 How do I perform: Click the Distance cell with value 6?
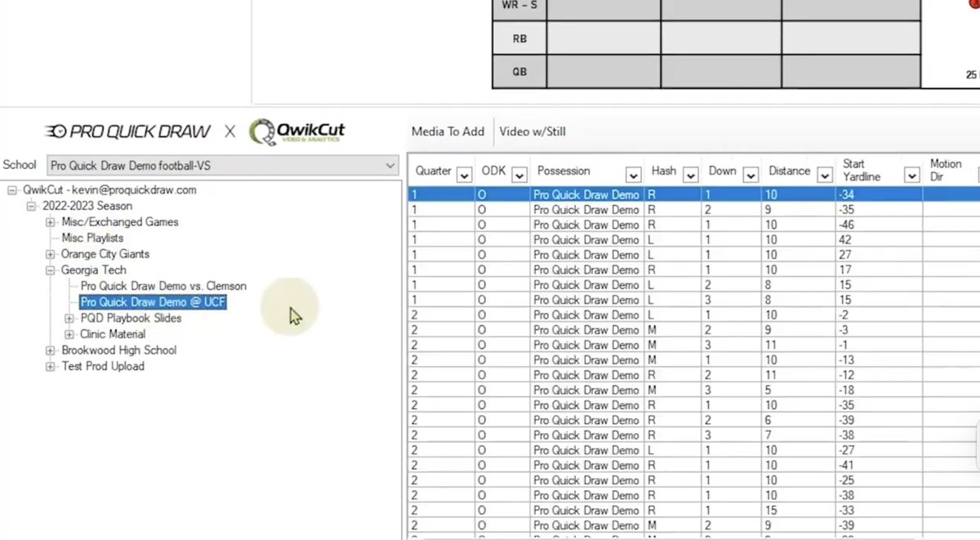(798, 420)
